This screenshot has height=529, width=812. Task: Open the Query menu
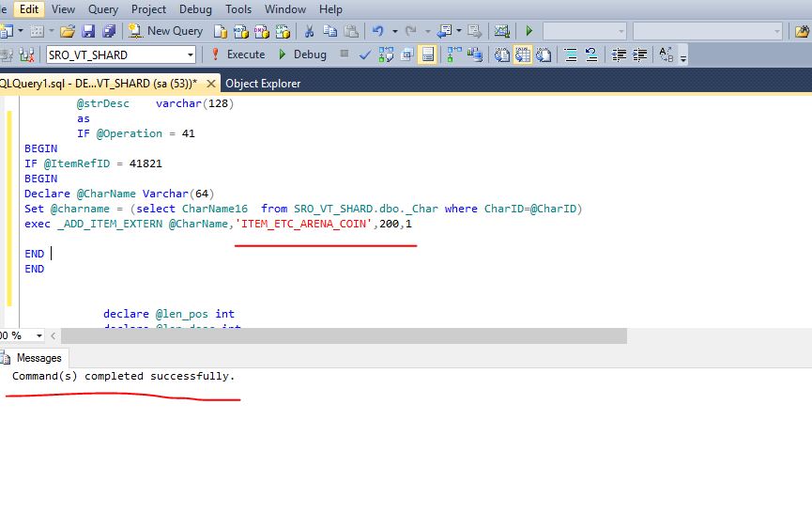pyautogui.click(x=103, y=9)
